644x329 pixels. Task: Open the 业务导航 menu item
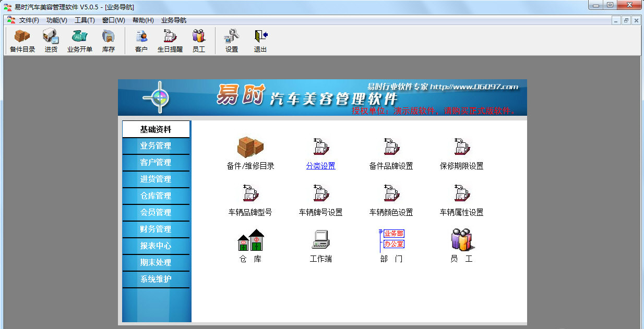[174, 20]
